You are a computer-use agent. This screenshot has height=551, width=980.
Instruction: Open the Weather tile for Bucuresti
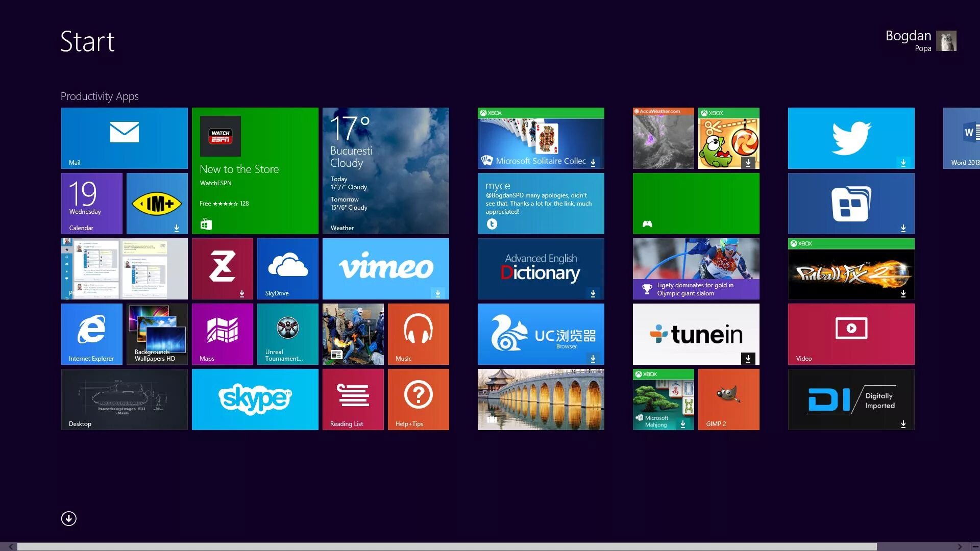[385, 170]
